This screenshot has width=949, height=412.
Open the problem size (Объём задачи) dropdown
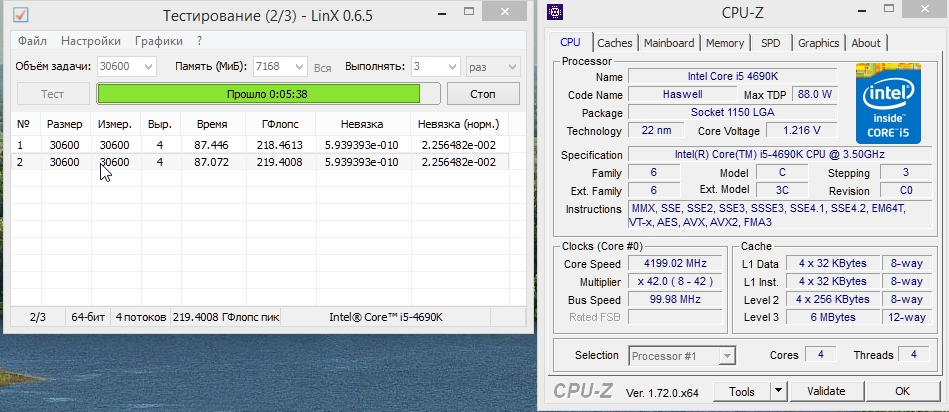pos(147,66)
